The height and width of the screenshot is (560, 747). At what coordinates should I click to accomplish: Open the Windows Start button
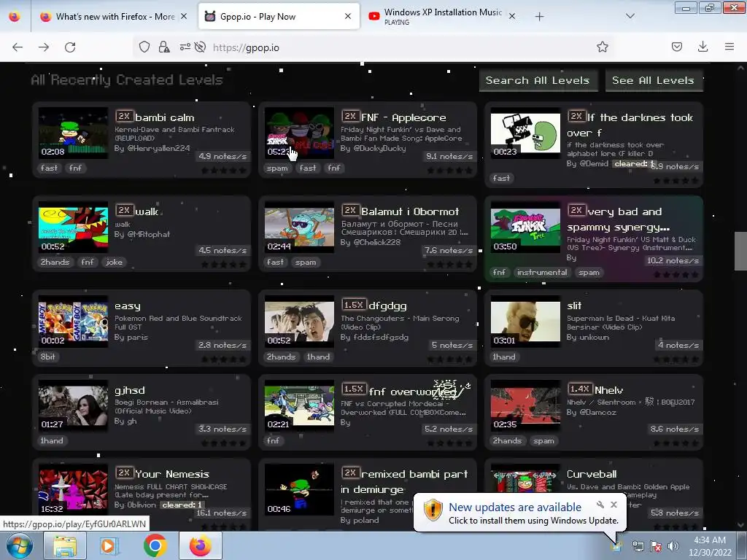(20, 545)
